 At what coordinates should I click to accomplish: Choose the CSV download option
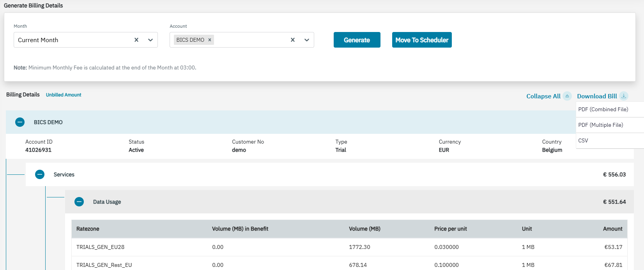coord(583,140)
